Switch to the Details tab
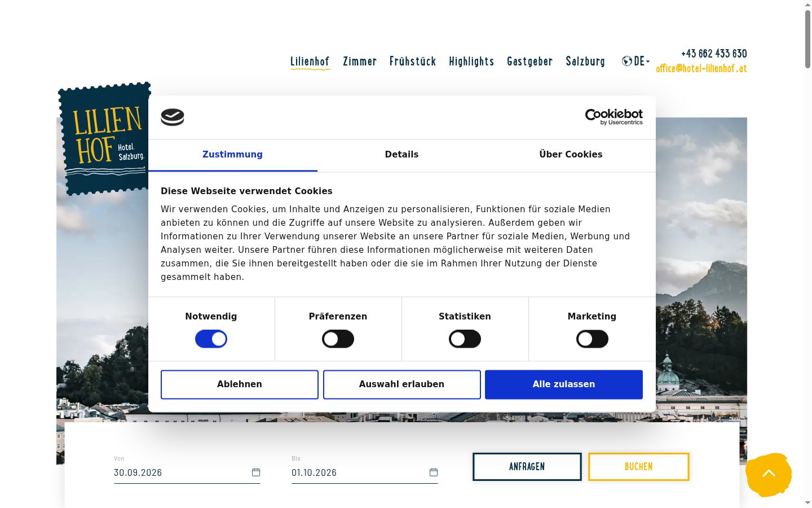Image resolution: width=812 pixels, height=508 pixels. 401,155
